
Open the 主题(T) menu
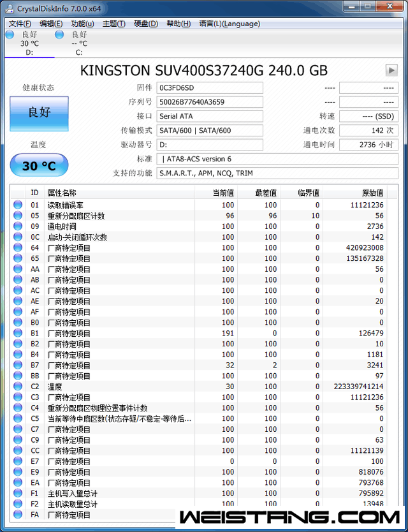click(x=114, y=24)
